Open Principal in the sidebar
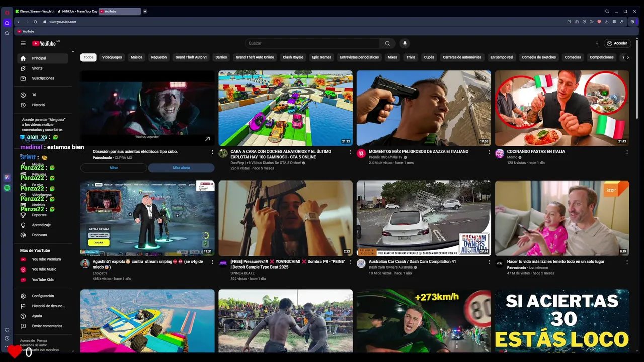 point(43,58)
